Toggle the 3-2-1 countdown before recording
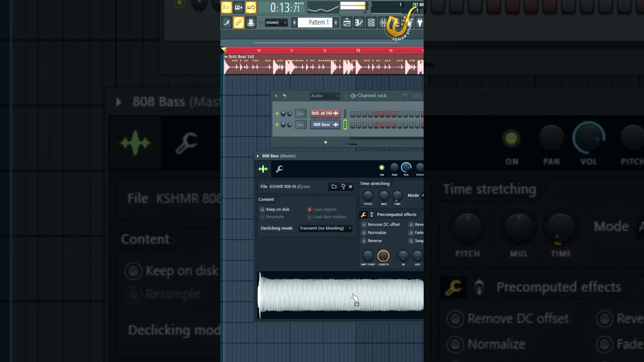The width and height of the screenshot is (644, 362). click(x=227, y=8)
